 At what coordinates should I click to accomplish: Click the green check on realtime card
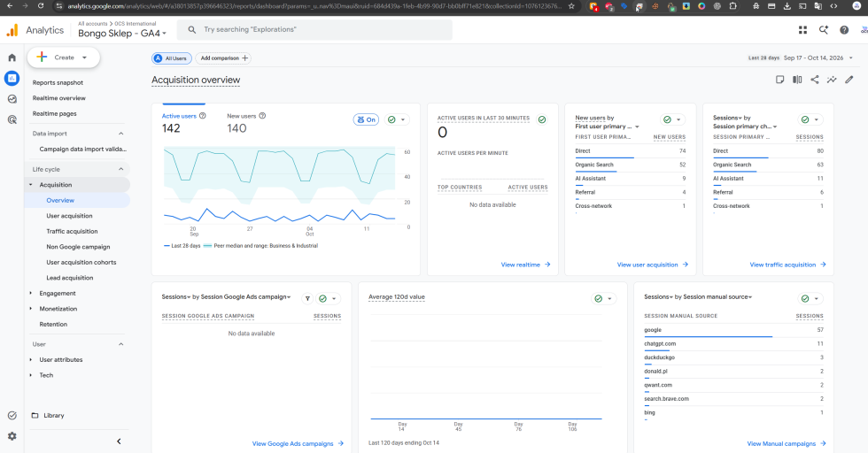pyautogui.click(x=542, y=119)
